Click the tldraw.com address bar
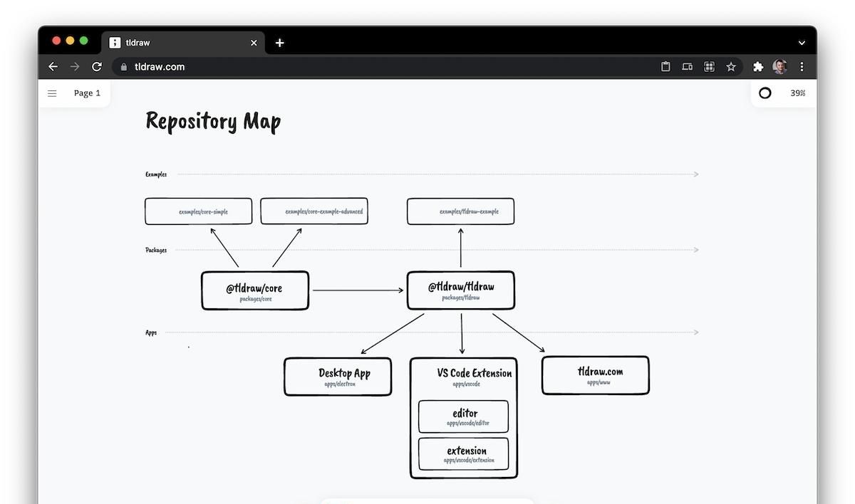This screenshot has width=855, height=504. tap(356, 67)
